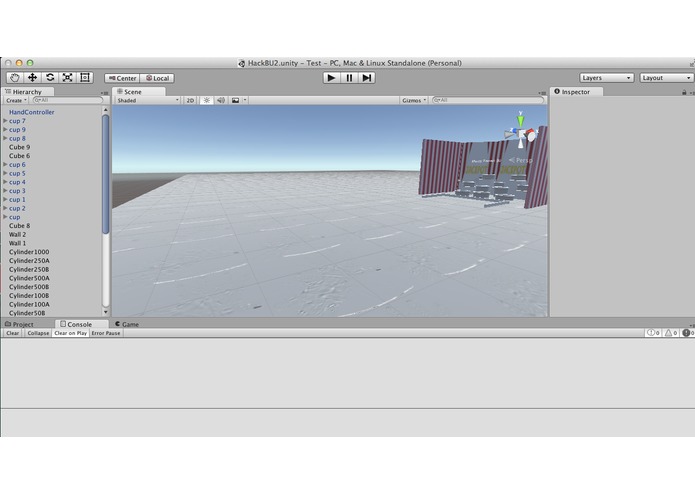Screen dimensions: 695x494
Task: Open the Shaded draw mode dropdown
Action: [x=148, y=101]
